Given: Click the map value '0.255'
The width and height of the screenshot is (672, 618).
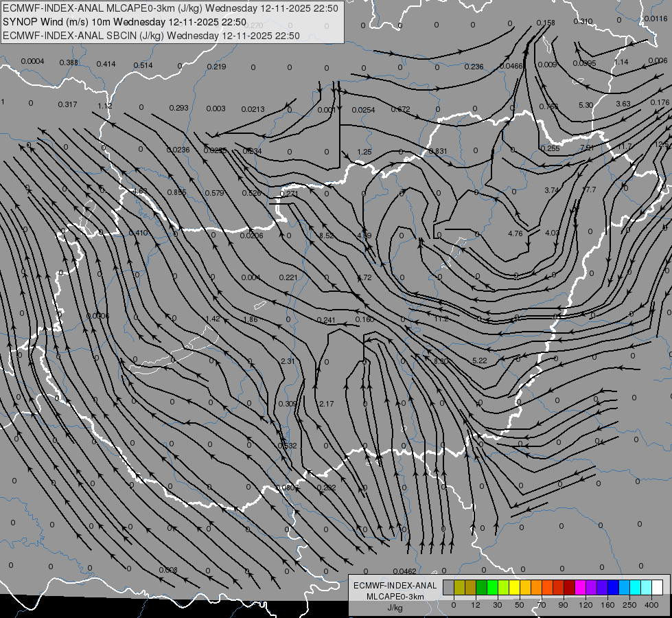Looking at the screenshot, I should click(550, 148).
